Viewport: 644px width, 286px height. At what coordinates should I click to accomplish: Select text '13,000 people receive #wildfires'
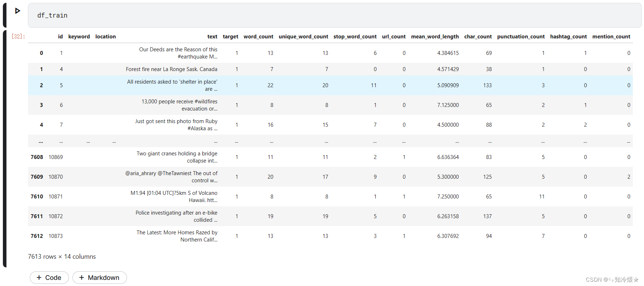(x=179, y=102)
